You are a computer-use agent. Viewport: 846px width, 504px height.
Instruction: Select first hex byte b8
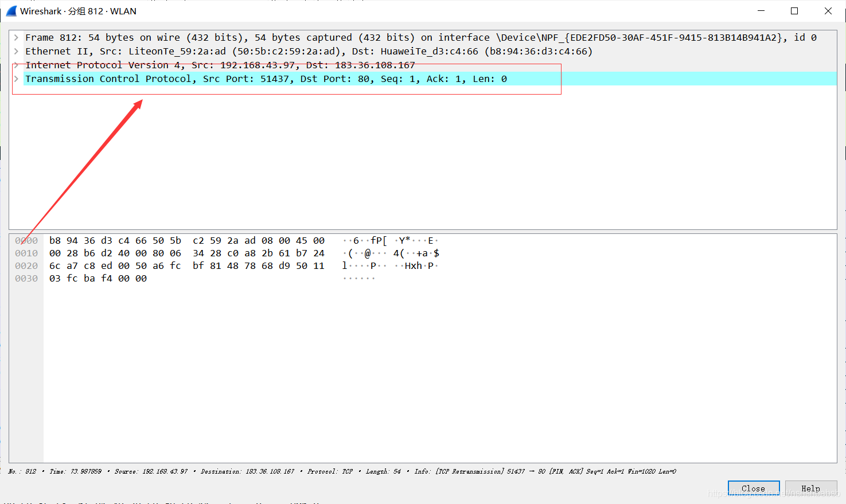tap(55, 241)
